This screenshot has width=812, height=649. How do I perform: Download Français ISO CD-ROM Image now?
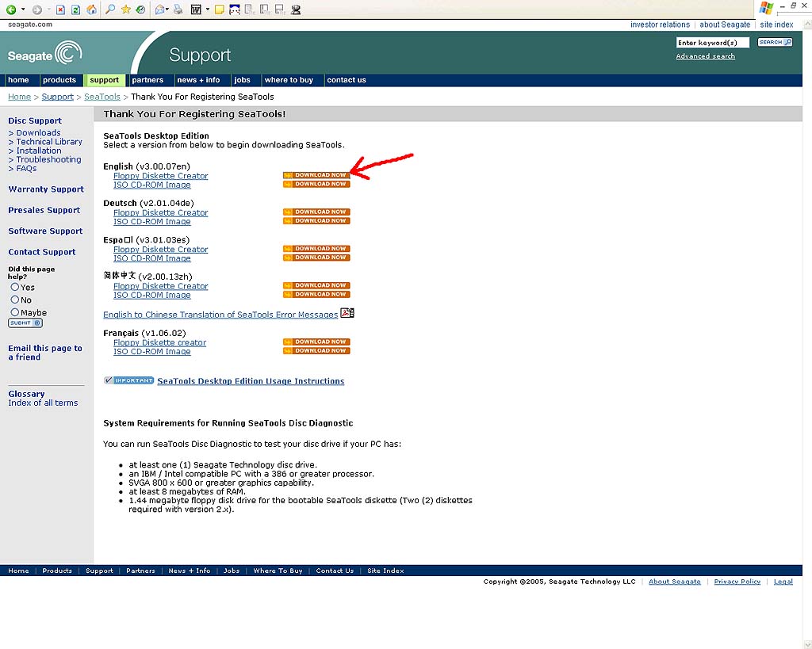(316, 350)
